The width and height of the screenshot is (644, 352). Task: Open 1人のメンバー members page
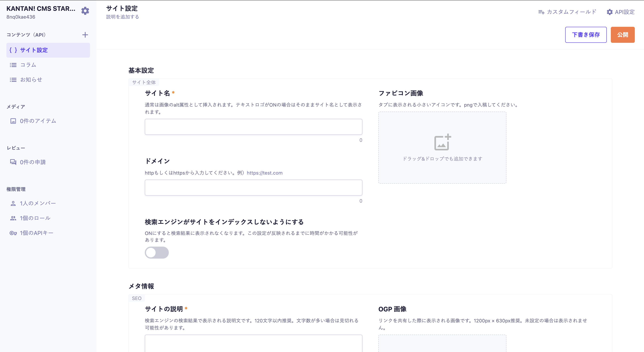click(x=38, y=203)
